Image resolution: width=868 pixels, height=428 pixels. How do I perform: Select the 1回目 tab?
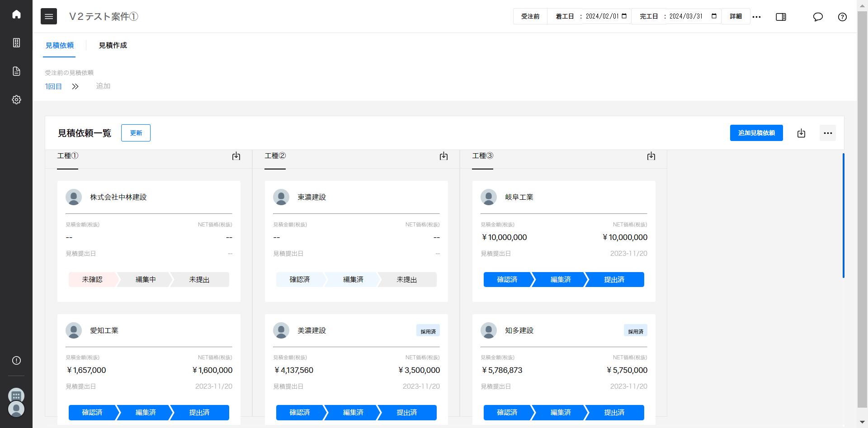click(53, 86)
